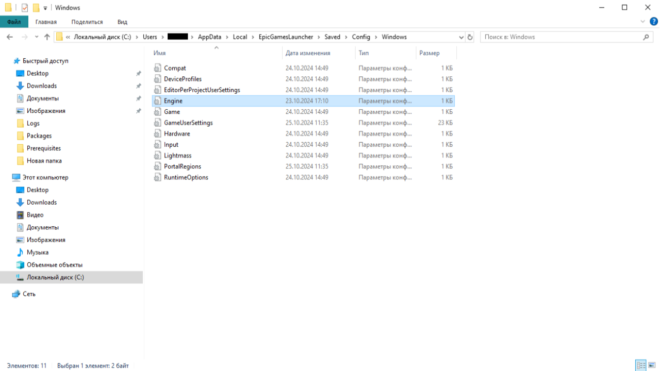The width and height of the screenshot is (660, 371).
Task: Unpin Desktop using its pin icon
Action: (138, 73)
